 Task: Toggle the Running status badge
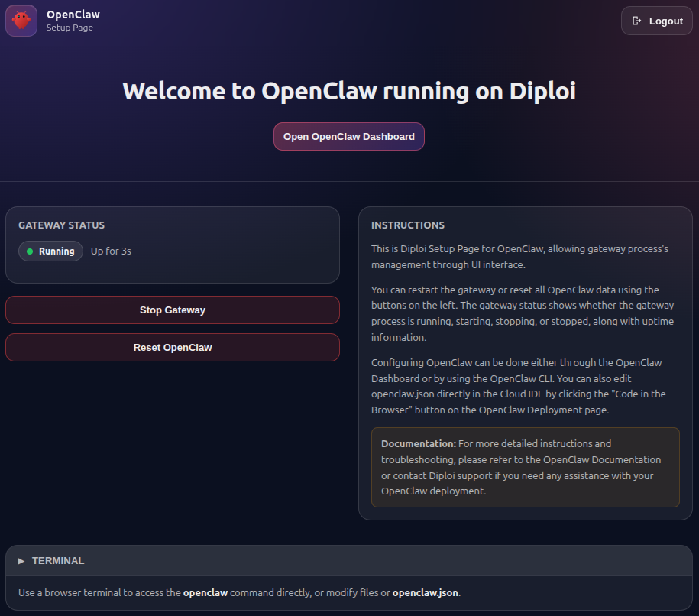[50, 250]
